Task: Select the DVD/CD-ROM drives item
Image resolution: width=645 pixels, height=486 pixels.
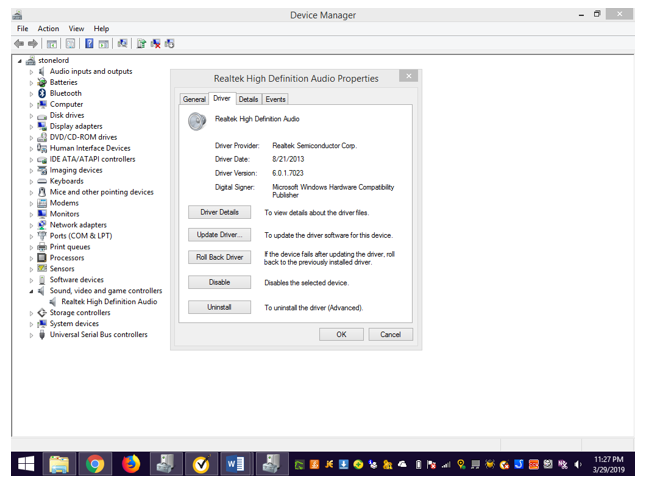Action: coord(83,137)
